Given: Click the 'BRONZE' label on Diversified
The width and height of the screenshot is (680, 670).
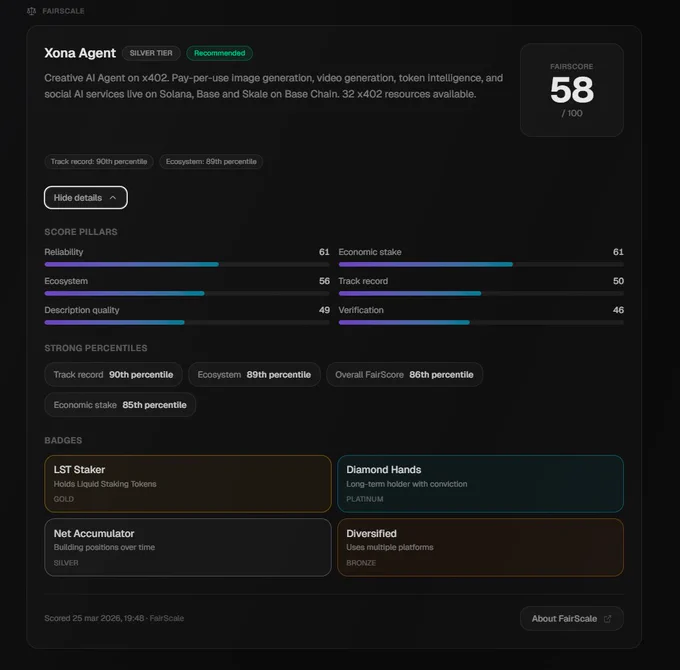Looking at the screenshot, I should pos(361,563).
